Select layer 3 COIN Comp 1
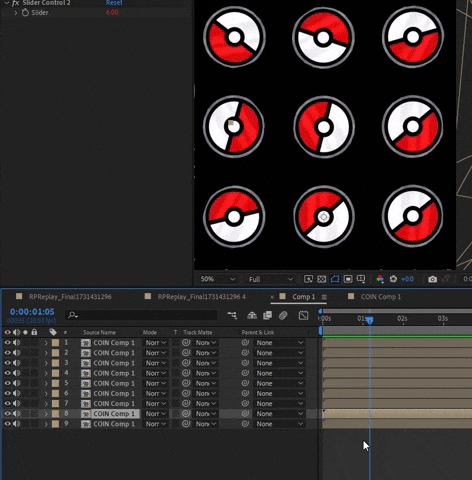The height and width of the screenshot is (480, 472). click(114, 363)
